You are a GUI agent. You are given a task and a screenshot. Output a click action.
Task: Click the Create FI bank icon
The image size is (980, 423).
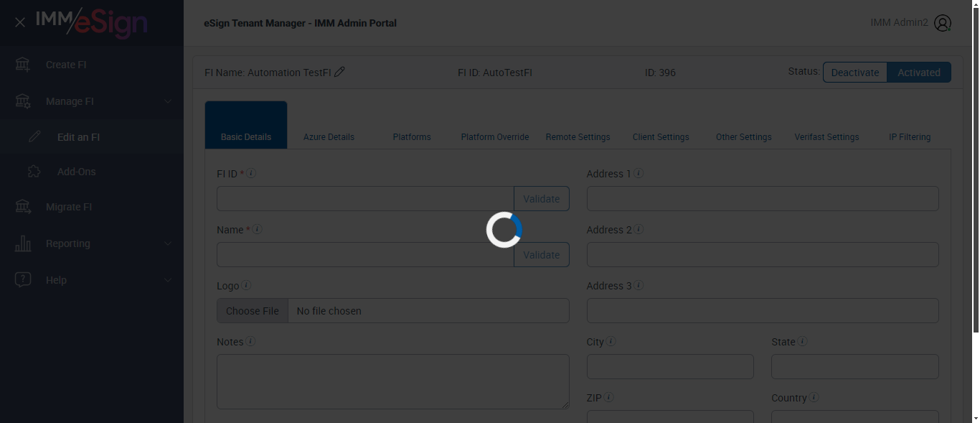coord(23,65)
